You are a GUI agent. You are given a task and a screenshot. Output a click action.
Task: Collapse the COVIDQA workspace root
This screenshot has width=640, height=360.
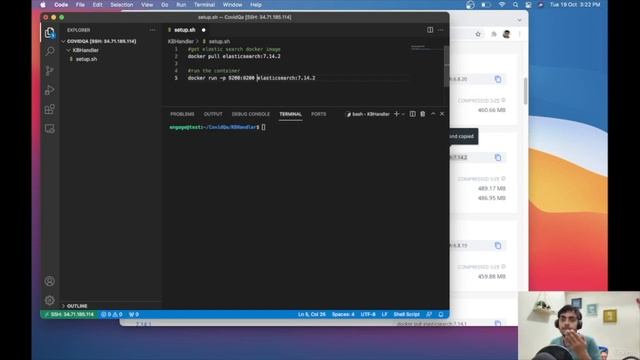[63, 41]
